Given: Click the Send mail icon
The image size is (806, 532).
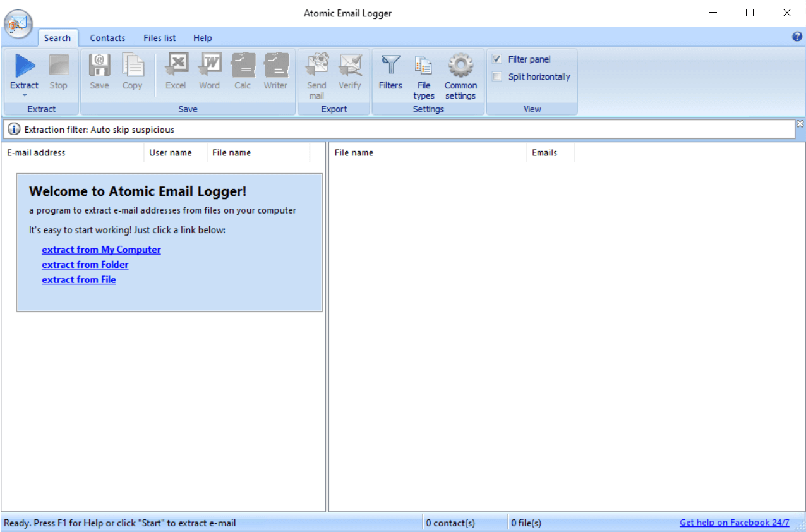Looking at the screenshot, I should pos(317,66).
